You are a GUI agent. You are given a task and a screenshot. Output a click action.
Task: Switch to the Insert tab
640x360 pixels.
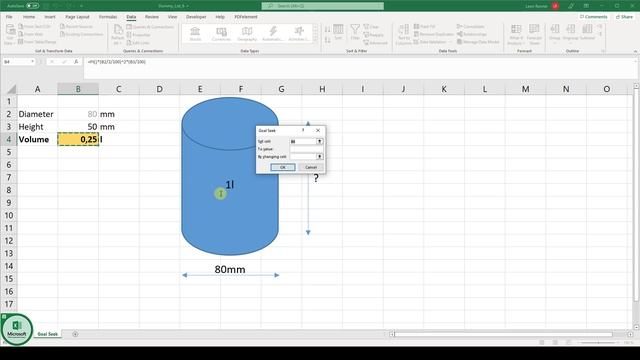pyautogui.click(x=50, y=17)
